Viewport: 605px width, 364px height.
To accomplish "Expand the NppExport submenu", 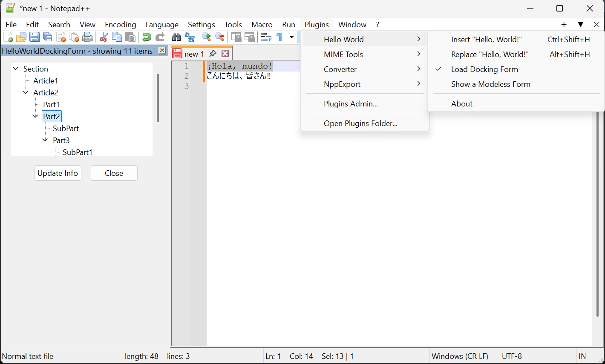I will point(365,84).
